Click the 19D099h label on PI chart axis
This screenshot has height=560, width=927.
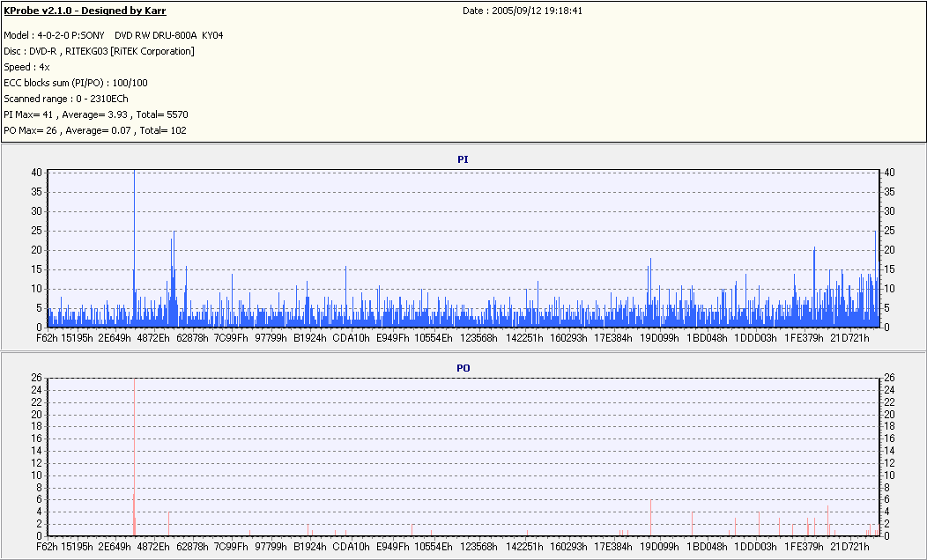tap(658, 337)
